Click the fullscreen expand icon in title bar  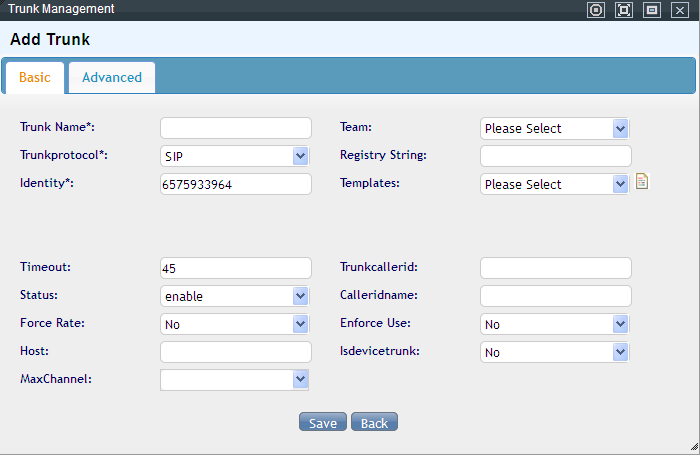(624, 10)
